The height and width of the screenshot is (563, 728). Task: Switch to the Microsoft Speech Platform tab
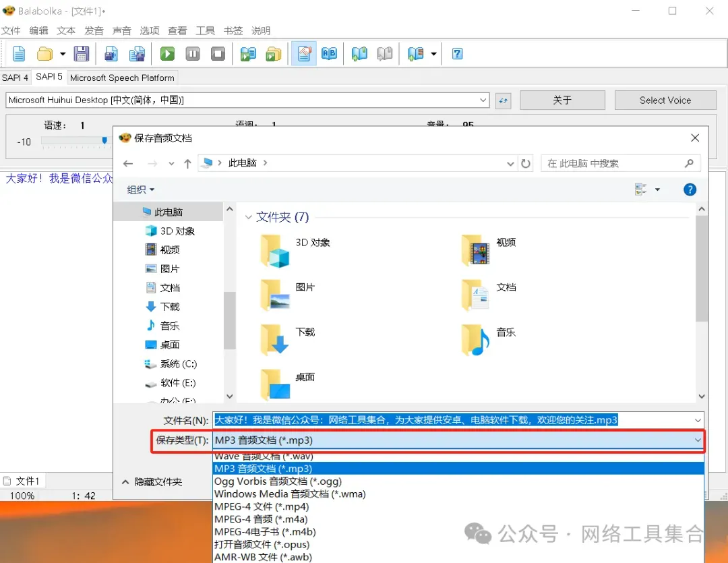[x=122, y=78]
